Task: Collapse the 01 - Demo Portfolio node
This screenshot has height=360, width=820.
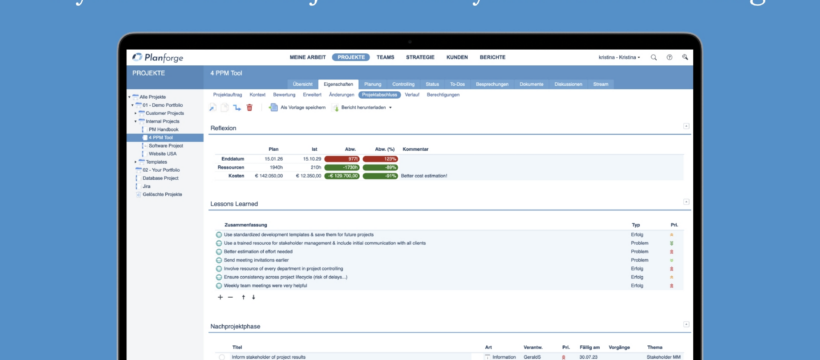Action: tap(132, 105)
